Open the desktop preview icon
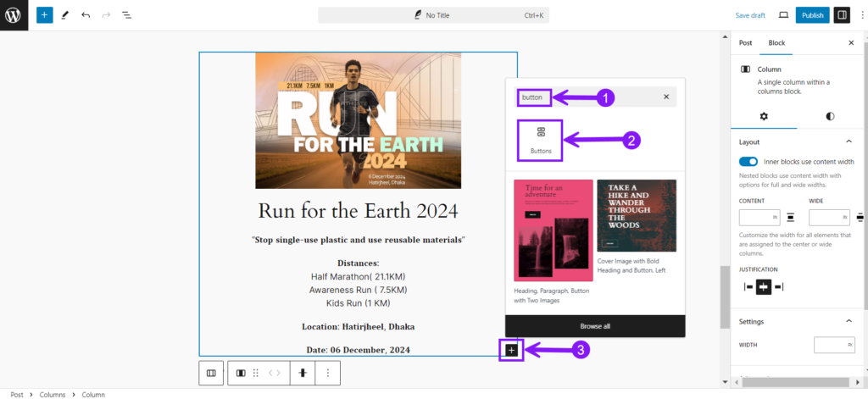868x399 pixels. [x=783, y=15]
